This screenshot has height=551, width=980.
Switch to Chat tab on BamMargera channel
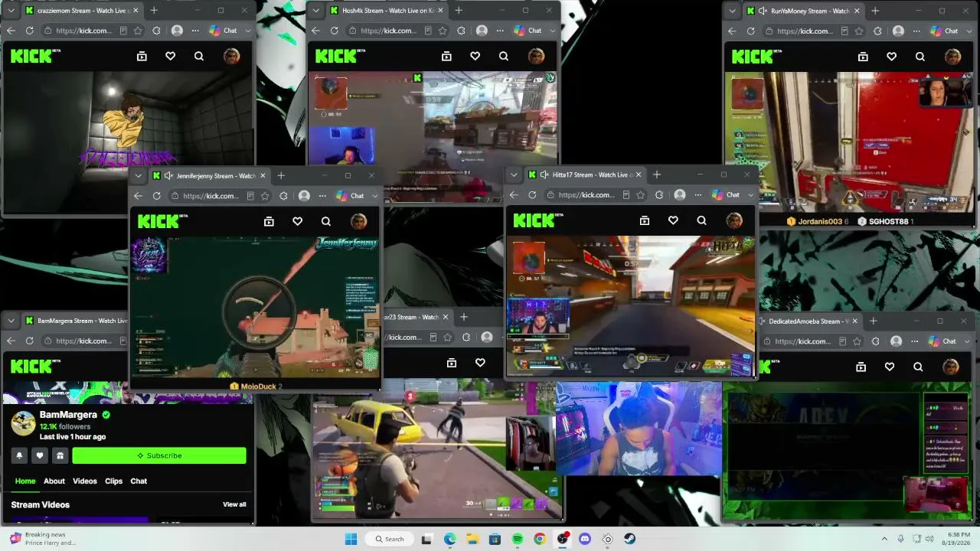(x=139, y=481)
